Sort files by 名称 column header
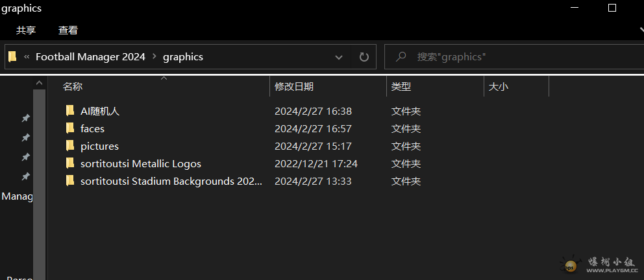The width and height of the screenshot is (644, 280). click(73, 86)
